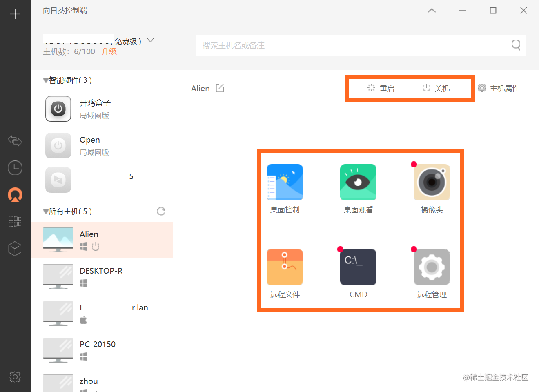Click the search magnifier icon
The width and height of the screenshot is (539, 392).
tap(516, 45)
